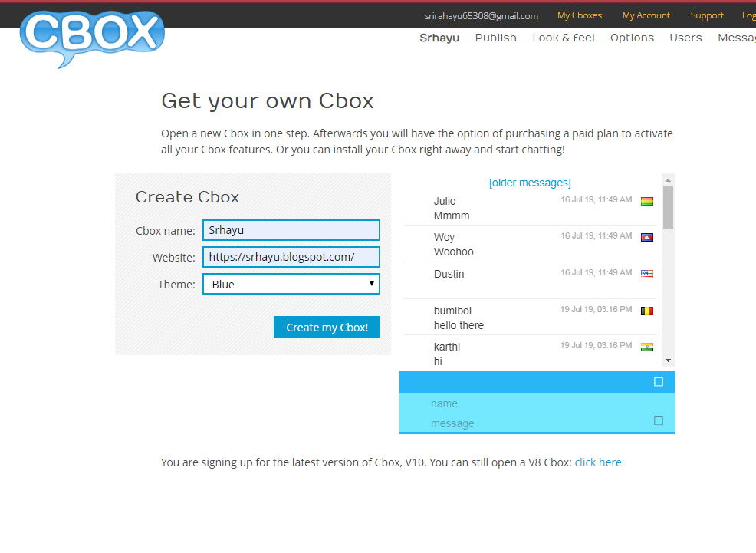Focus the Cbox name input field
The image size is (756, 553).
click(x=291, y=230)
